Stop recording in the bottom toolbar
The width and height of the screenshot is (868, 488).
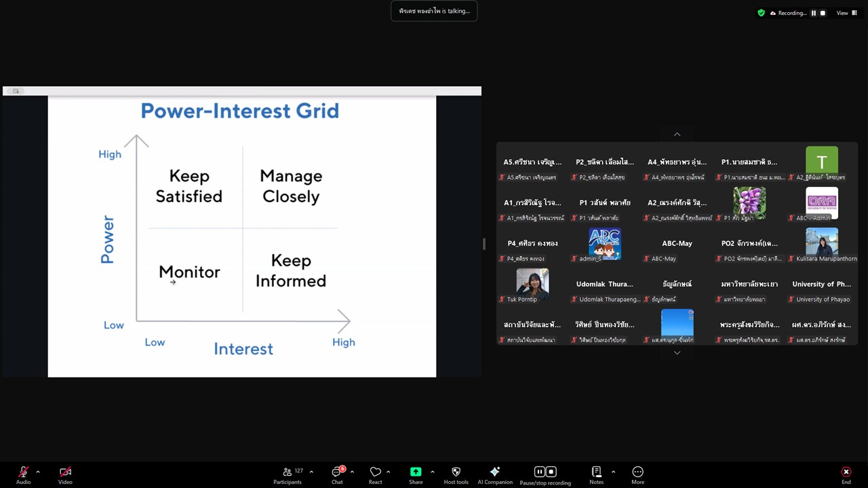551,472
